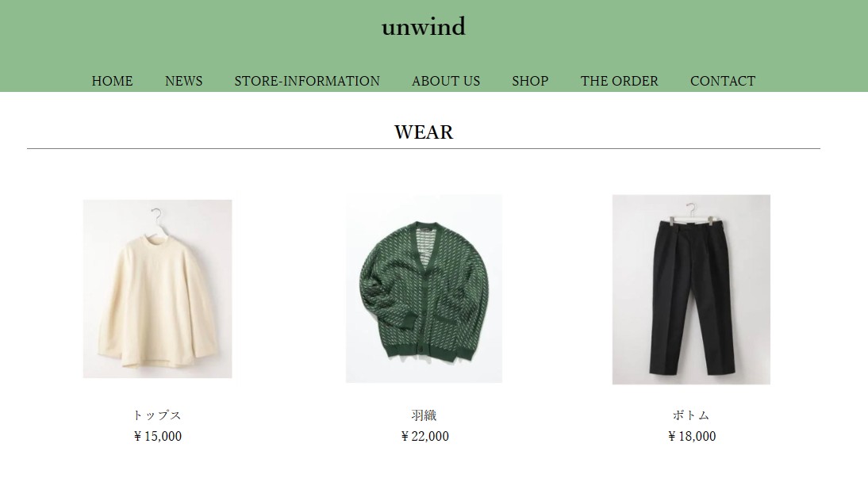
Task: Click the WEAR section heading
Action: point(424,132)
